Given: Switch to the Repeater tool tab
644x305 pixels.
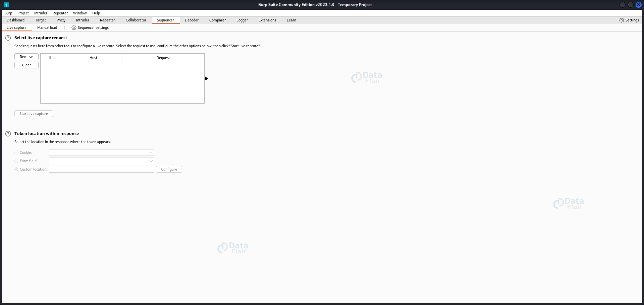Looking at the screenshot, I should [x=107, y=20].
